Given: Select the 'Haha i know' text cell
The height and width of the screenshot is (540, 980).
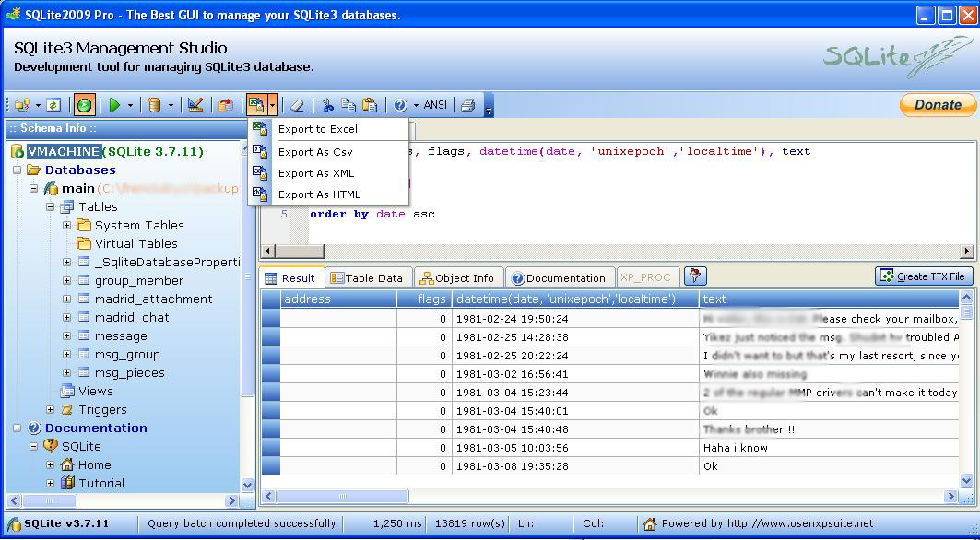Looking at the screenshot, I should click(x=829, y=448).
